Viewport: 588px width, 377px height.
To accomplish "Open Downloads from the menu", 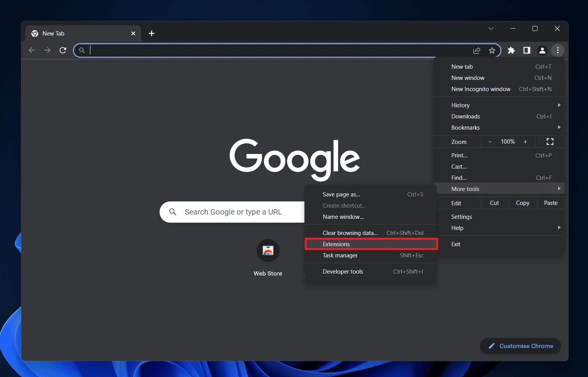I will [499, 117].
